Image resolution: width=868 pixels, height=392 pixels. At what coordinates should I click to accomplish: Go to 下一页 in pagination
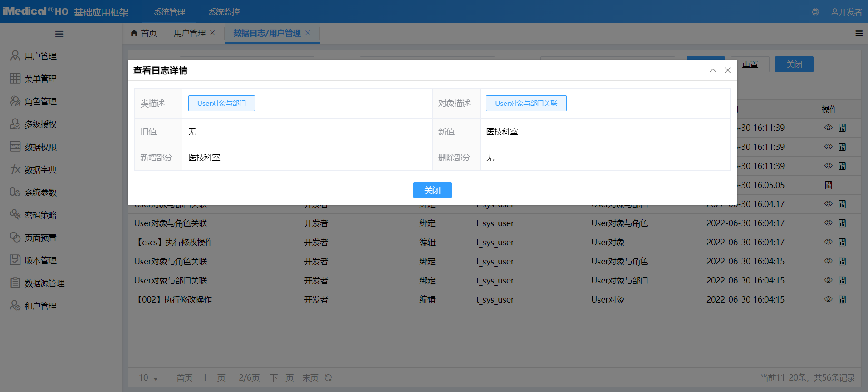281,377
